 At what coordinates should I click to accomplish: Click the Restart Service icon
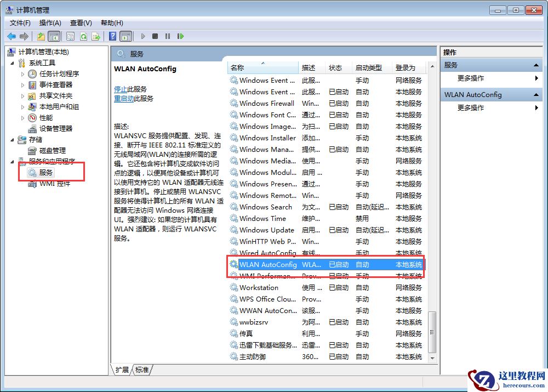tap(180, 36)
